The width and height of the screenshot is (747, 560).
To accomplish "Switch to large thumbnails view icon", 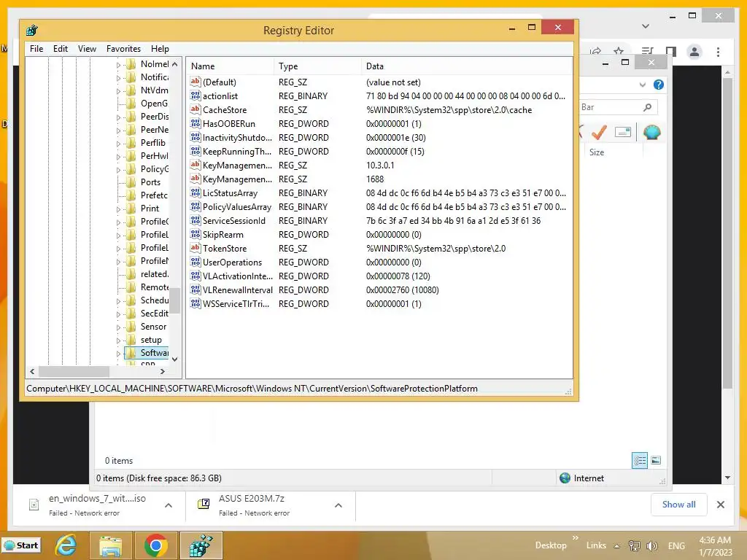I will pos(656,460).
